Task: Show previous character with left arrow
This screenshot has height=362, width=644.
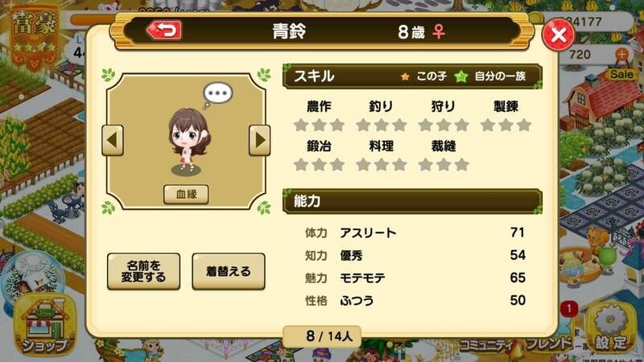Action: pos(113,140)
